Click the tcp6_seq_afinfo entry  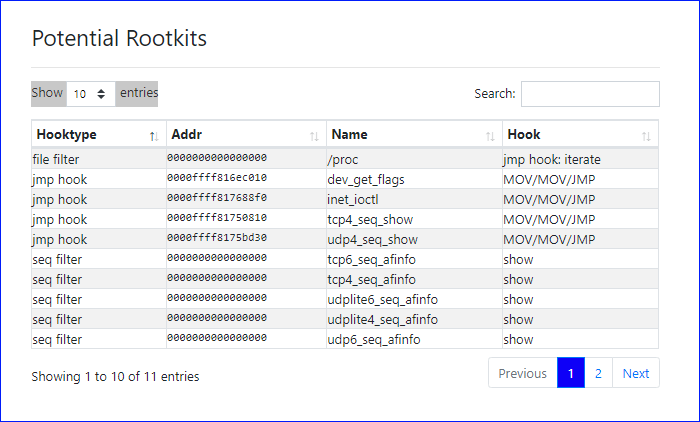(371, 259)
